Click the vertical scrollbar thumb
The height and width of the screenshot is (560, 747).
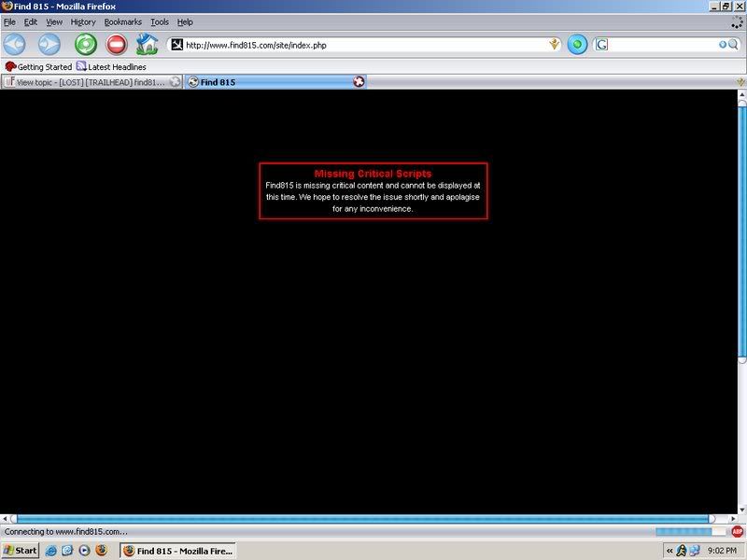742,233
